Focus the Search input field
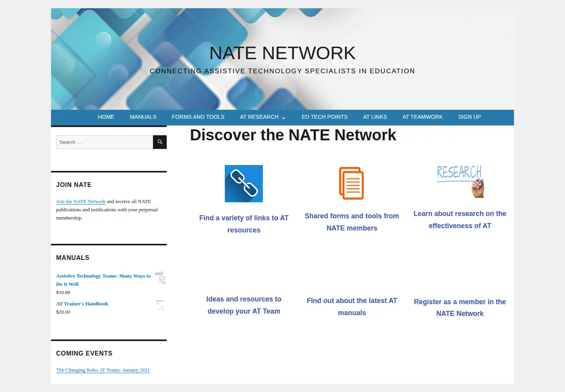The height and width of the screenshot is (392, 565). pyautogui.click(x=104, y=142)
